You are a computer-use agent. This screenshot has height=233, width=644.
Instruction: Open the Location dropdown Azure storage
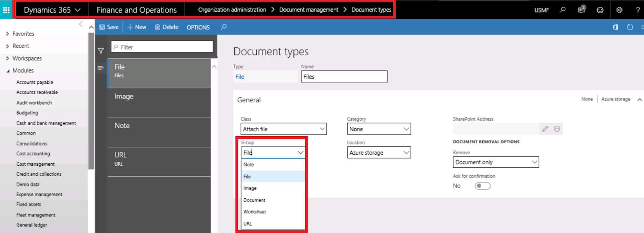[x=379, y=152]
